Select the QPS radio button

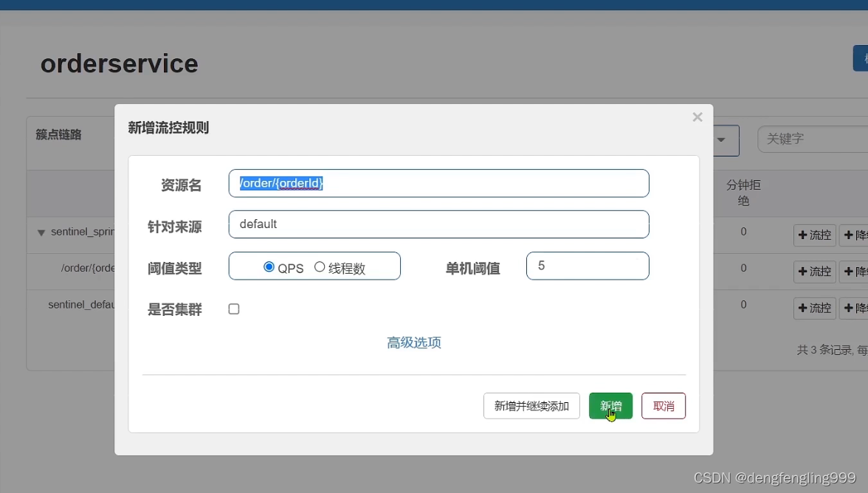pyautogui.click(x=269, y=267)
